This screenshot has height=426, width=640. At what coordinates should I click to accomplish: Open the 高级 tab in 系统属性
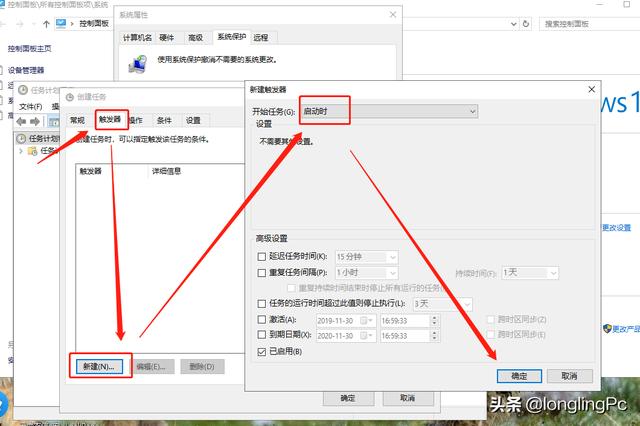pyautogui.click(x=196, y=38)
